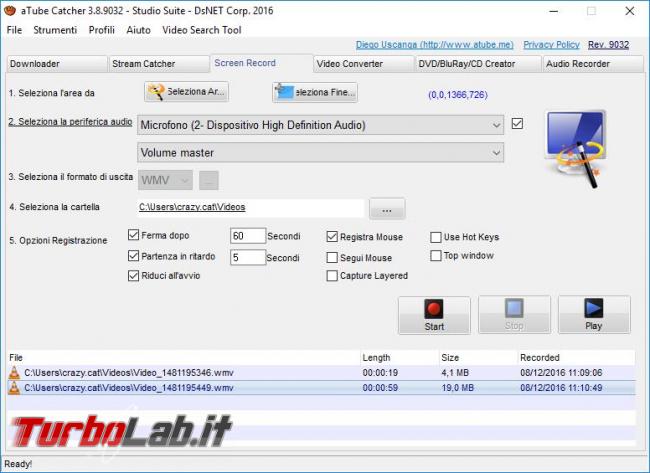The height and width of the screenshot is (473, 650).
Task: Click VLC cone icon of Video_1481195346.wmv
Action: tap(15, 373)
